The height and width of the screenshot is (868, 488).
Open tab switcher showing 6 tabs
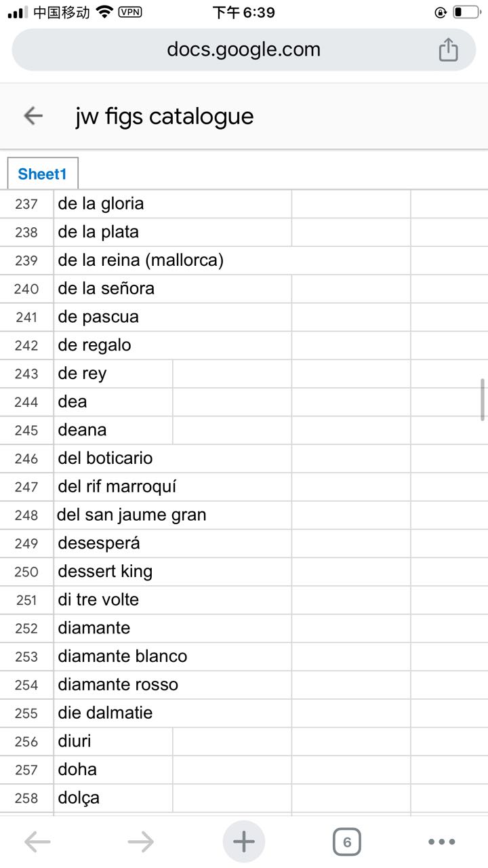[347, 842]
